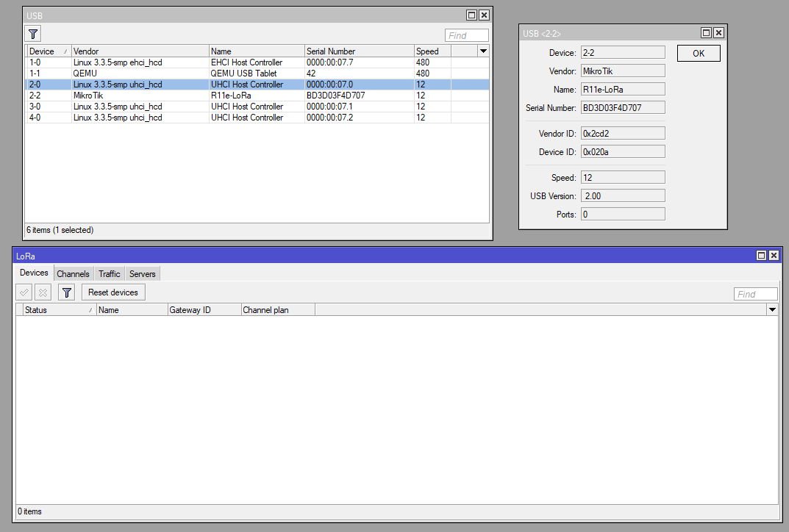The image size is (789, 532).
Task: Click the Reset devices button
Action: coord(113,292)
